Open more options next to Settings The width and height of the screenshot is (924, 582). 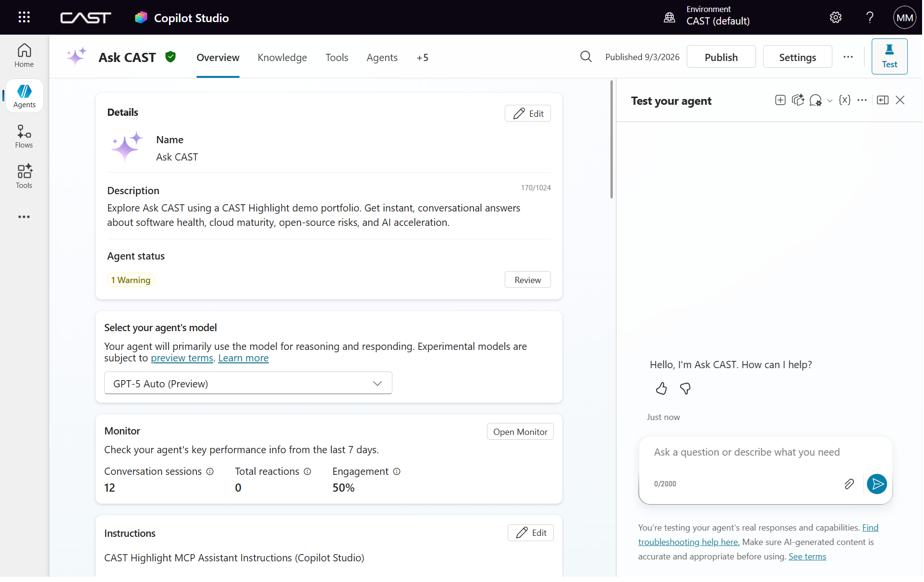[848, 57]
